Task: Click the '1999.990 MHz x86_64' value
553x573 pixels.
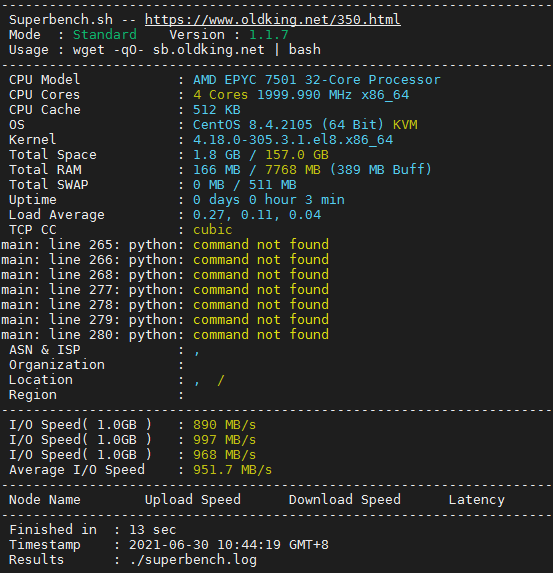Action: click(333, 95)
